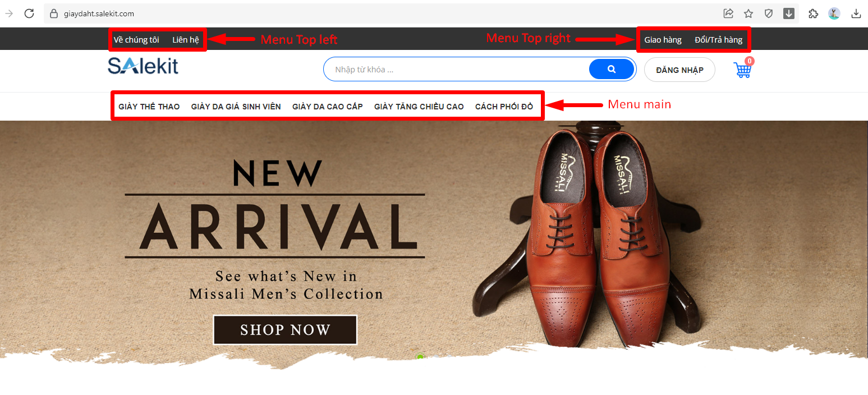Click the ĐĂNG NHẬP login button
The height and width of the screenshot is (395, 868).
pos(679,70)
